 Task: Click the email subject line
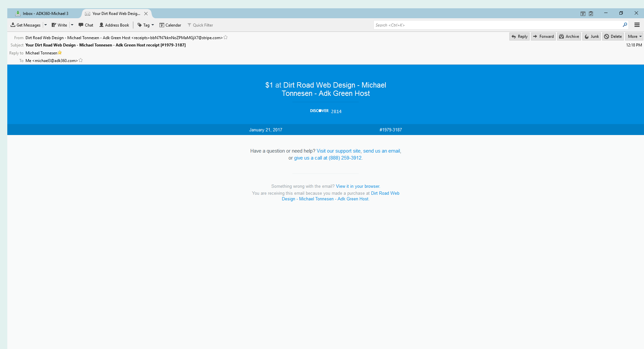tap(105, 45)
